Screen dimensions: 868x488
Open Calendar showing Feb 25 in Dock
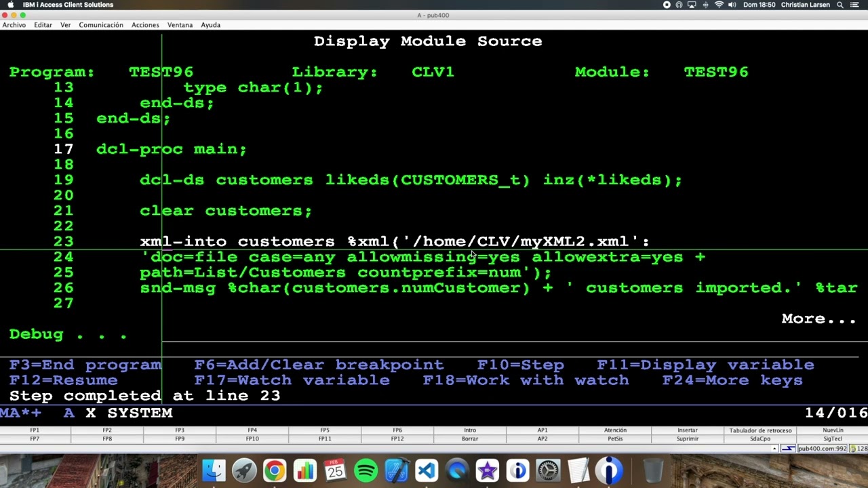(x=336, y=470)
